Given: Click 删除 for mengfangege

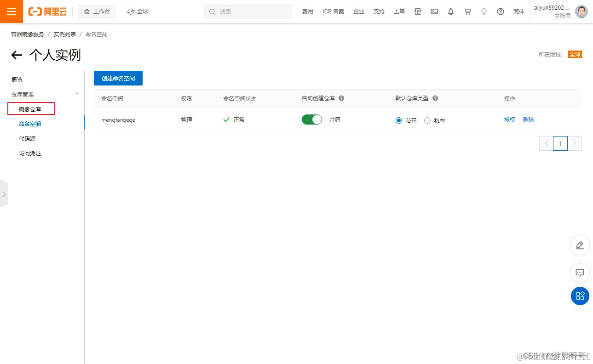Looking at the screenshot, I should [529, 119].
